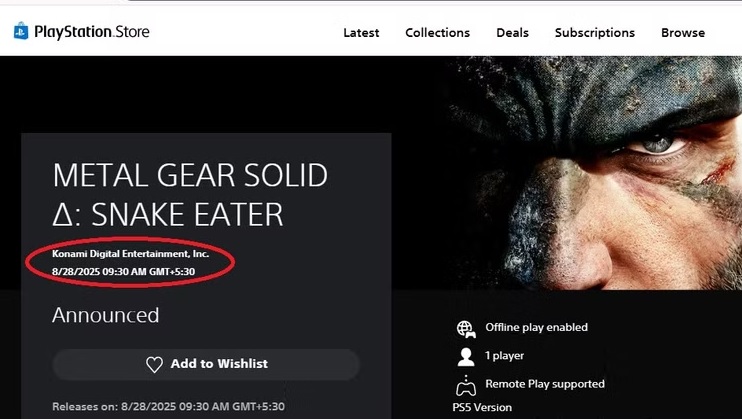This screenshot has width=742, height=419.
Task: Click the Add to Wishlist button
Action: click(x=206, y=364)
